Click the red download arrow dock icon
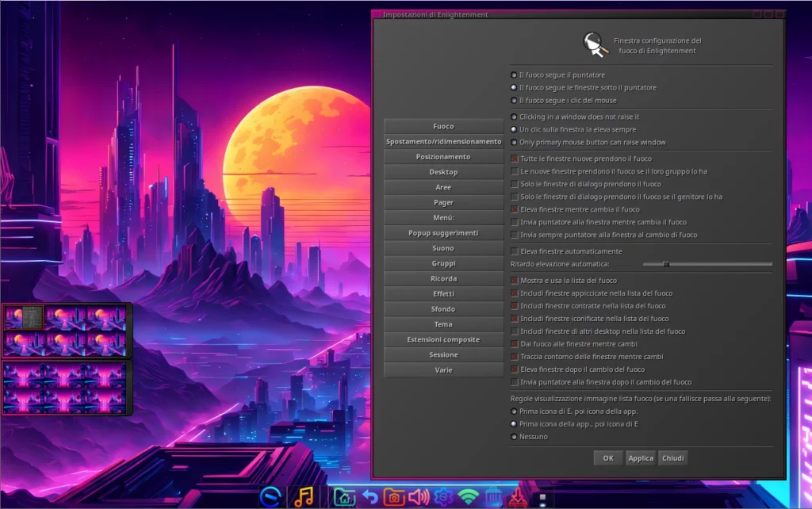Screen dimensions: 812x509 517,497
